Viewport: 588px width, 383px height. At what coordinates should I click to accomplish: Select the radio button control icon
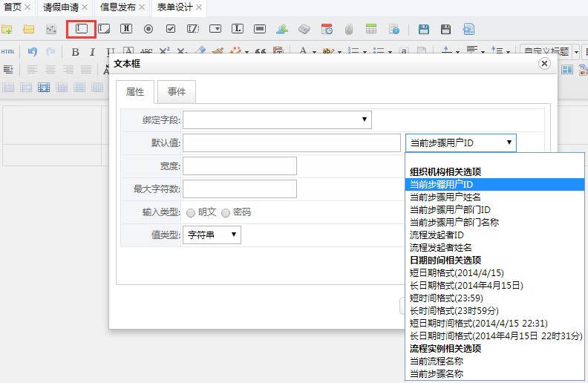coord(148,29)
